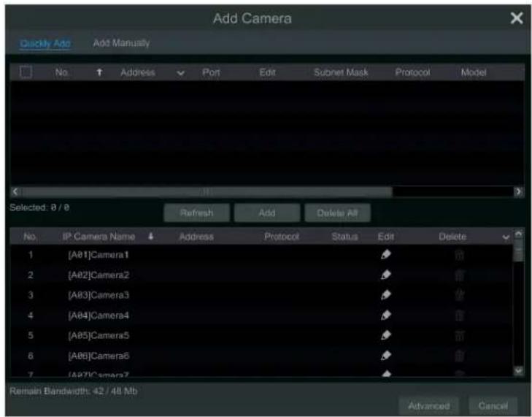
Task: Click the Selected: 0 / 0 counter
Action: click(39, 207)
